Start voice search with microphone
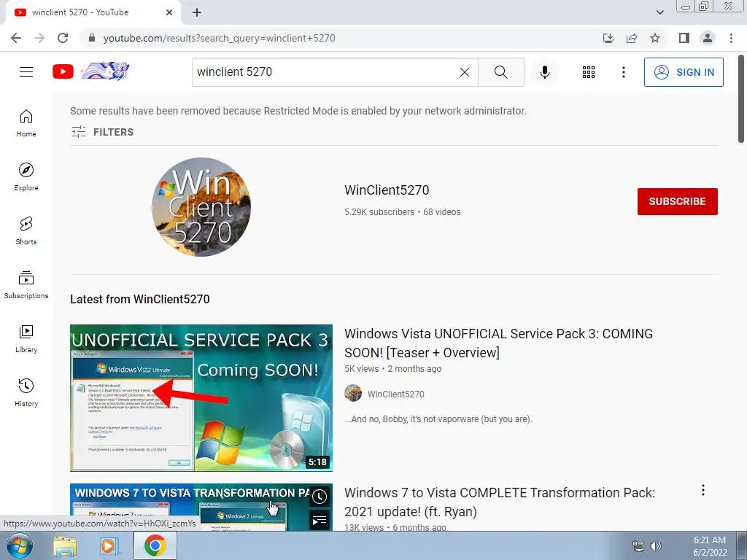Viewport: 747px width, 560px height. coord(544,72)
